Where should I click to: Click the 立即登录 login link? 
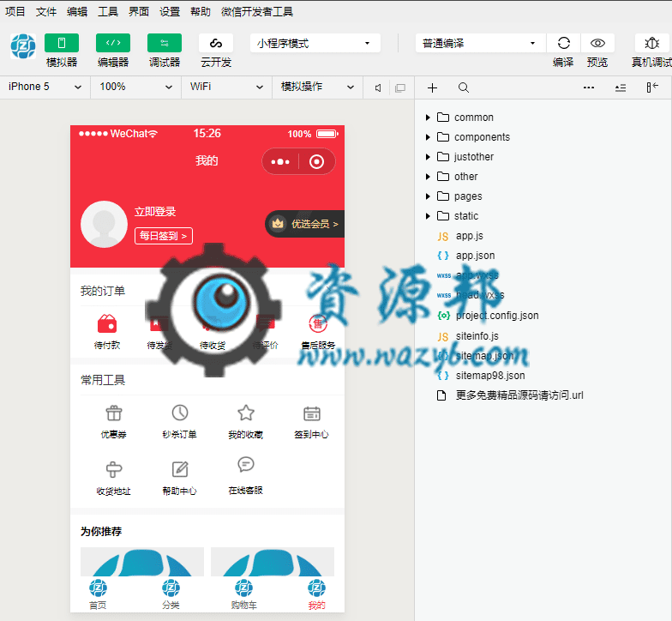point(155,211)
